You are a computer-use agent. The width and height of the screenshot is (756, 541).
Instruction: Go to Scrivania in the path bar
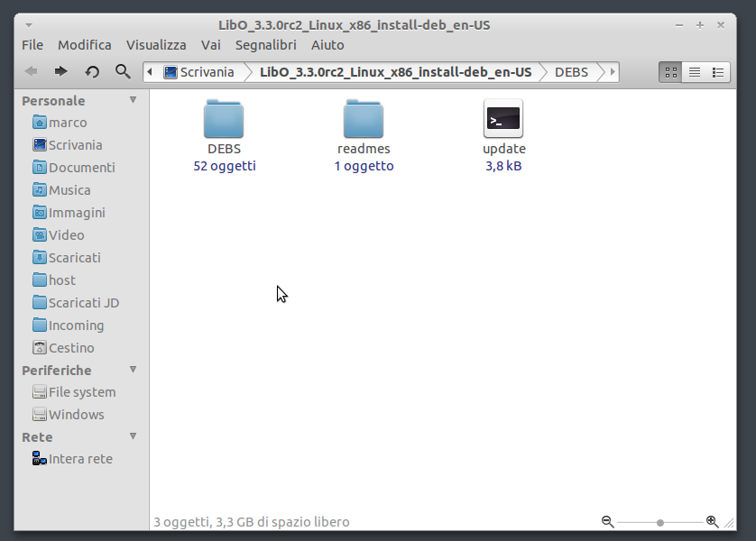[x=199, y=72]
